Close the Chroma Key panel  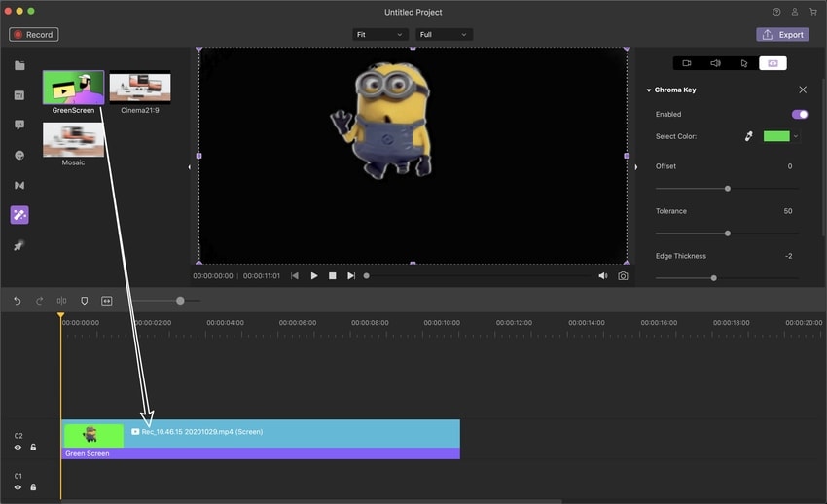[x=803, y=90]
